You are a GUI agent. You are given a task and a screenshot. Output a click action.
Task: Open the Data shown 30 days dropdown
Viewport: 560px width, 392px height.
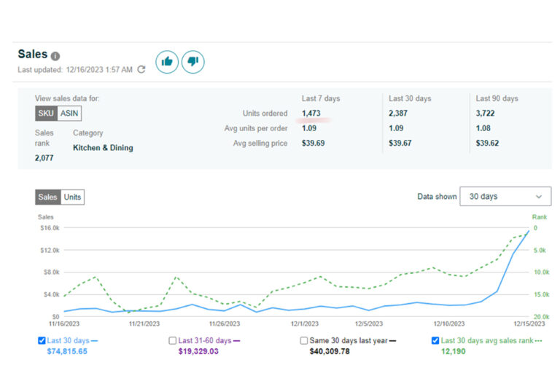pos(505,196)
